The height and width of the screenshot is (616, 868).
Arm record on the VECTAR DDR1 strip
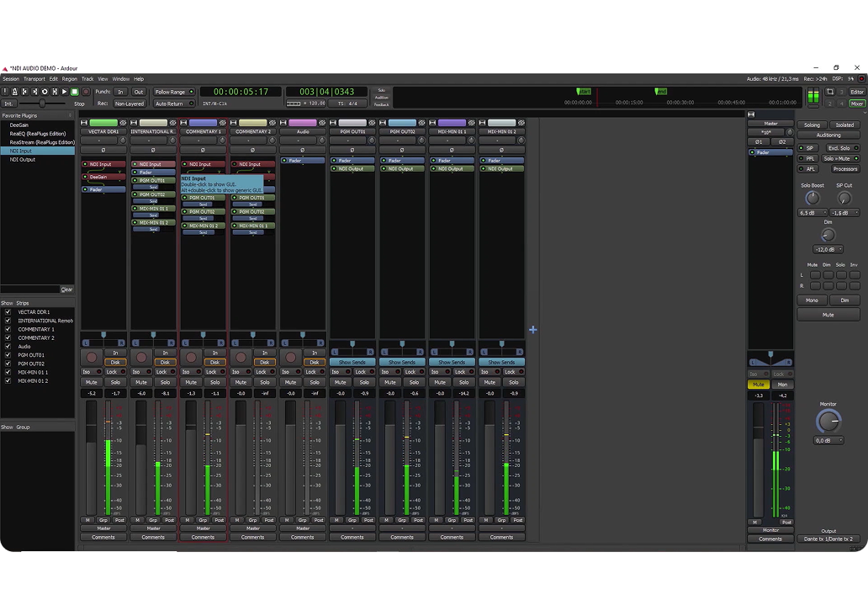(92, 358)
